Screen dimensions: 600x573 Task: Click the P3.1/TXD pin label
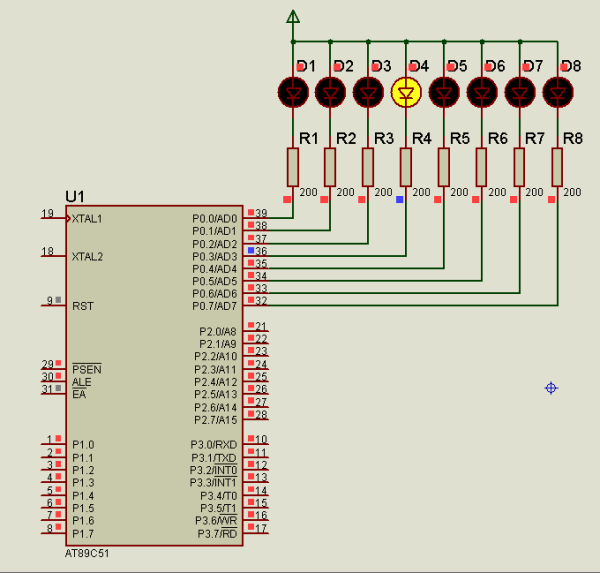[214, 458]
